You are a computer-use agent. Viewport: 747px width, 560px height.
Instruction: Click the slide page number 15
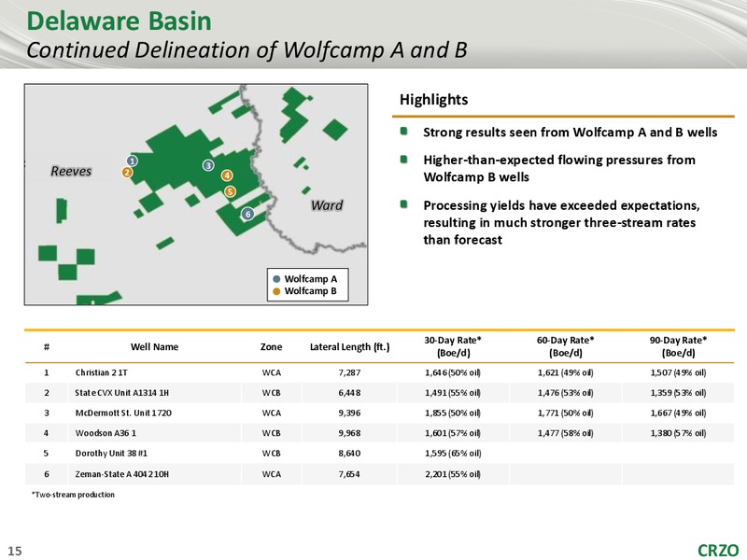tap(15, 551)
